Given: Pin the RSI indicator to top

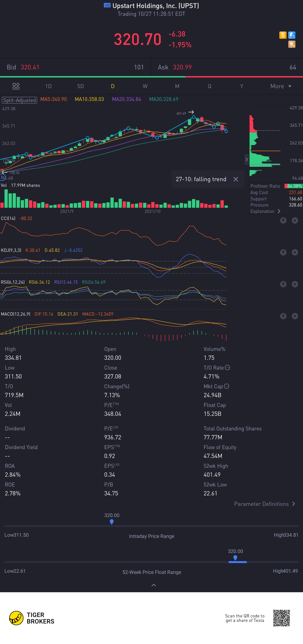Looking at the screenshot, I should [x=283, y=284].
